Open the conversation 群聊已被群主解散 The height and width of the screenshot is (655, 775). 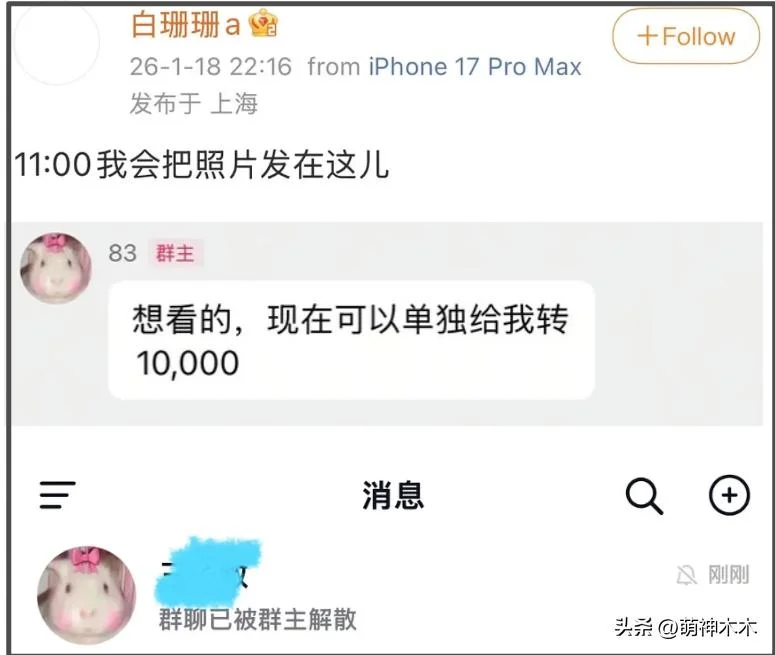click(388, 595)
